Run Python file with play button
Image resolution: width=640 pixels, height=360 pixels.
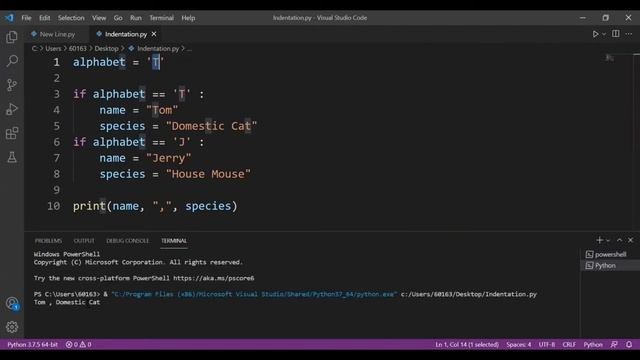click(x=595, y=34)
